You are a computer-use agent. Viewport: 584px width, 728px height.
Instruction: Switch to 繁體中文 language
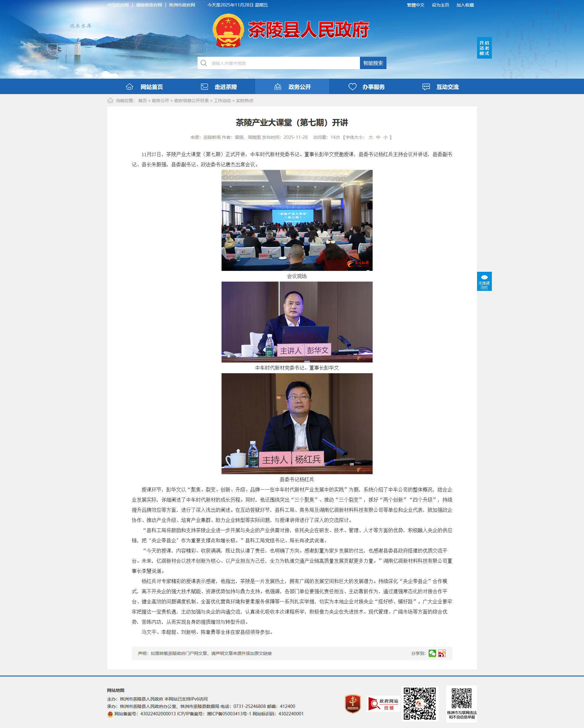click(415, 5)
